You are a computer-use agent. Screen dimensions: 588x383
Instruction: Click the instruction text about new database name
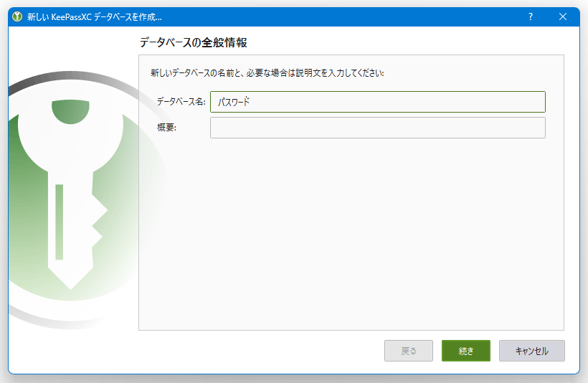[267, 72]
